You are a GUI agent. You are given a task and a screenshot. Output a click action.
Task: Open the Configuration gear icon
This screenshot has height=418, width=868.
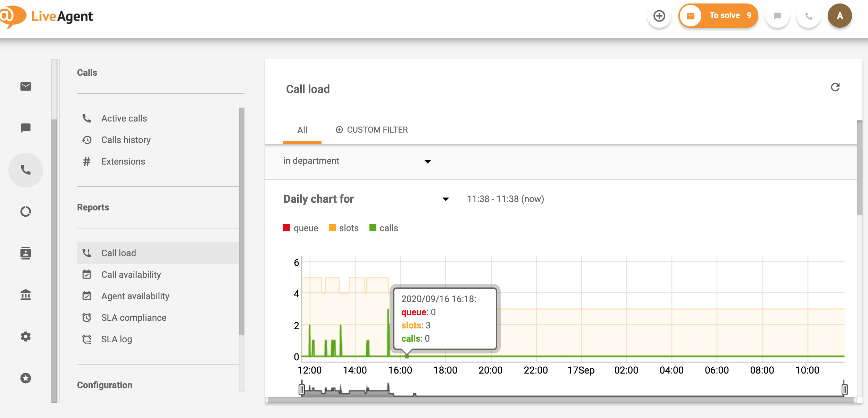pyautogui.click(x=26, y=336)
